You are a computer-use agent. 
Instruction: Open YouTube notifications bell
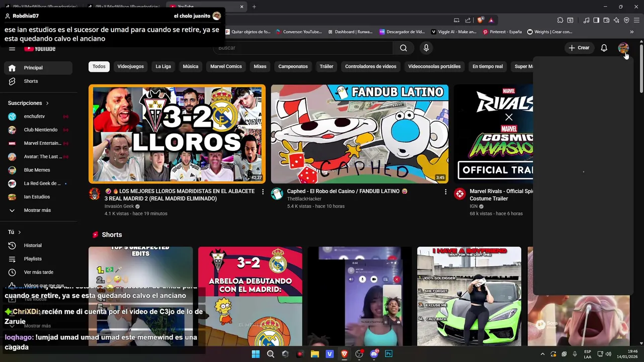coord(604,48)
